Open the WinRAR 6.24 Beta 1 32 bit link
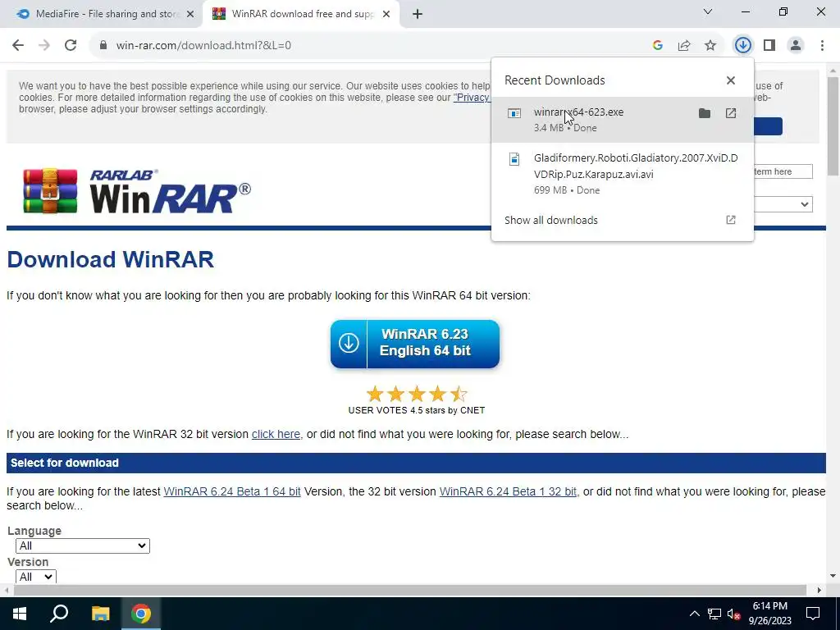Screen dimensions: 840x630 (508, 491)
